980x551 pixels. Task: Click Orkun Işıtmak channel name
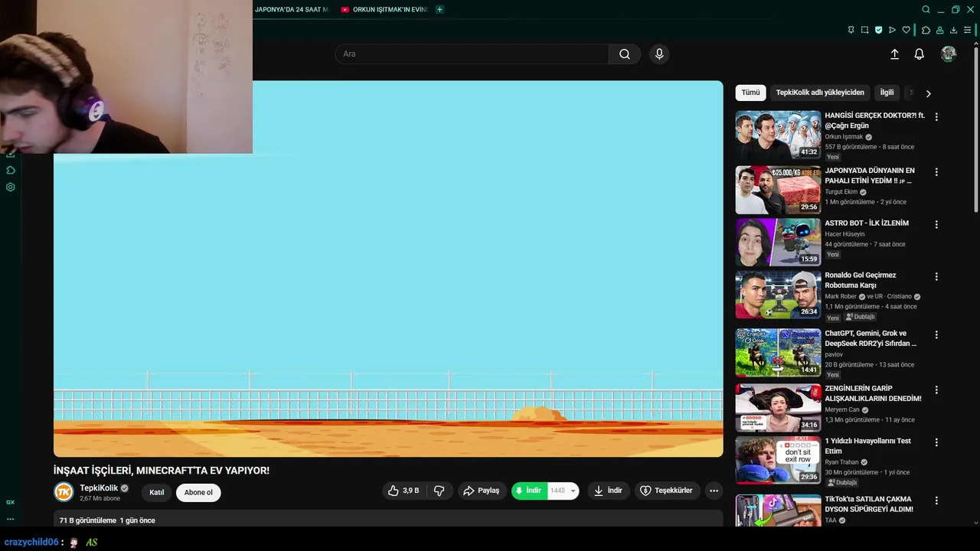(x=844, y=137)
